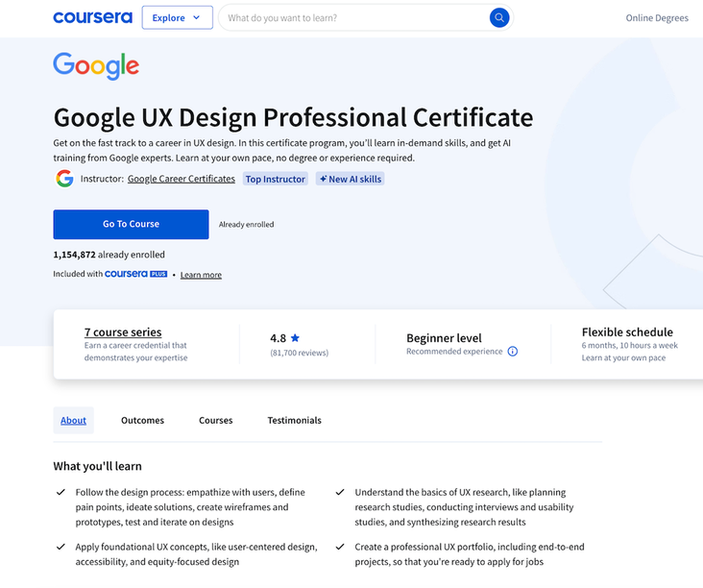This screenshot has width=703, height=588.
Task: Click 'Already enrolled' label
Action: (x=246, y=224)
